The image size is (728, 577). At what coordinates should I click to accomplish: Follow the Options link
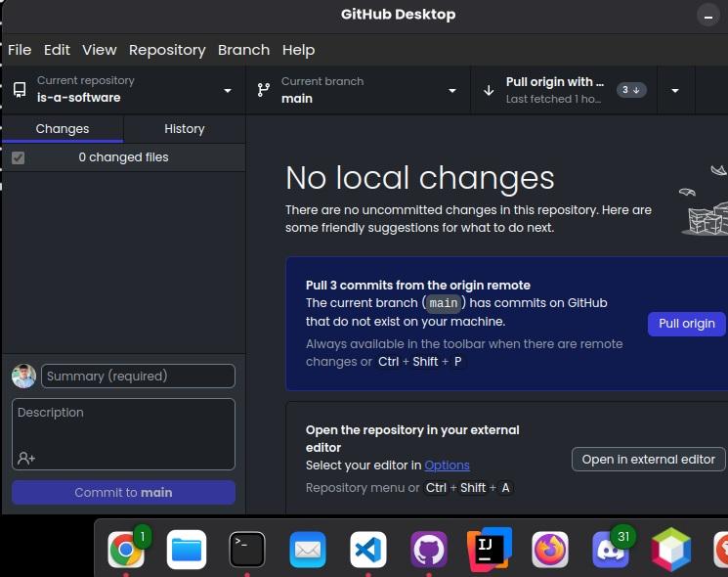pos(447,466)
